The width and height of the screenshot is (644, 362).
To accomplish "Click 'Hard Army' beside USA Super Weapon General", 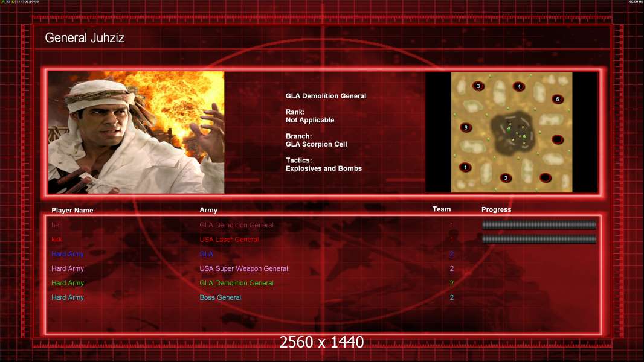I will click(x=67, y=268).
